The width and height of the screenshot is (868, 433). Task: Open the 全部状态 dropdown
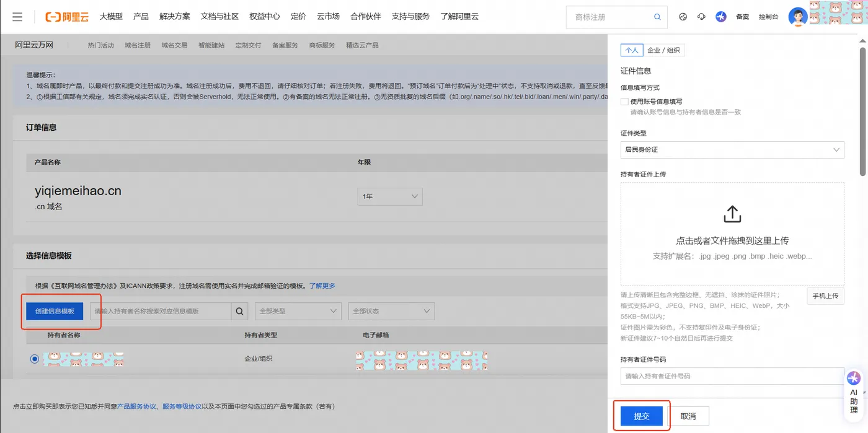pos(391,311)
